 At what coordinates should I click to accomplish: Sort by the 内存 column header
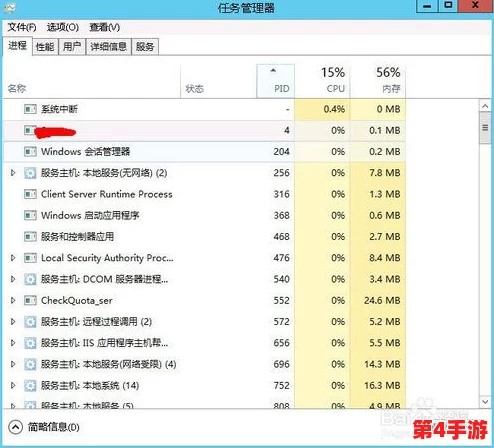click(x=378, y=82)
